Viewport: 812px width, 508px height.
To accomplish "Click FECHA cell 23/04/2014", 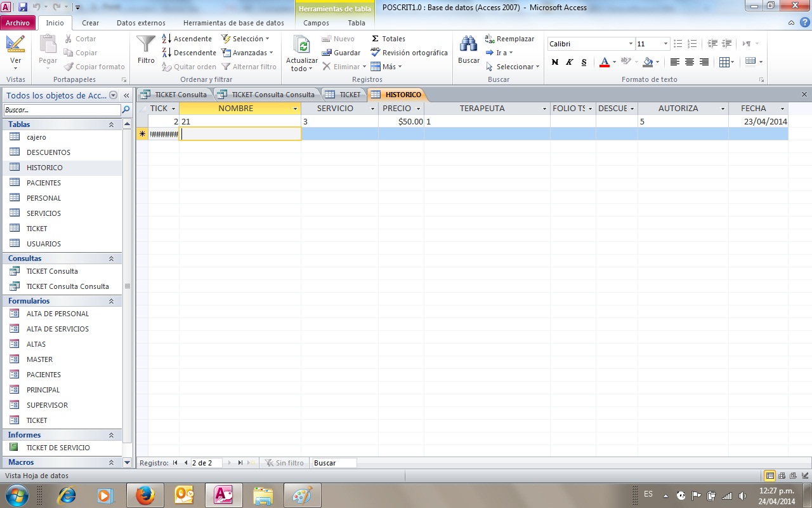I will 758,121.
